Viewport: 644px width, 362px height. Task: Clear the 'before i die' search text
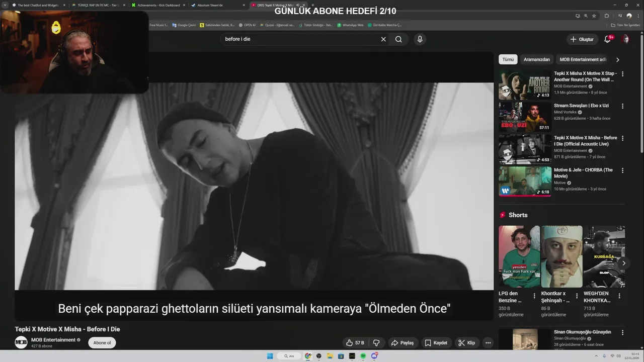click(x=383, y=39)
